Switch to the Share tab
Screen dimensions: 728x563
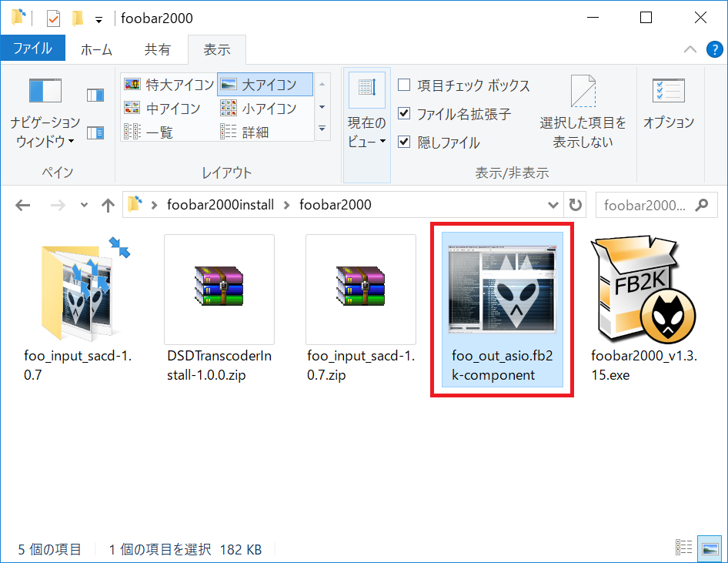[x=158, y=49]
